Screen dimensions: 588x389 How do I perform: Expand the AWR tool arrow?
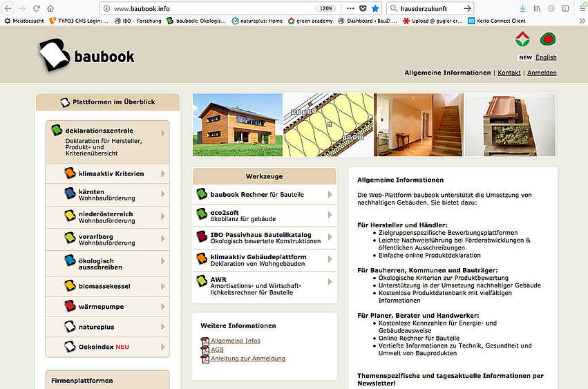330,281
